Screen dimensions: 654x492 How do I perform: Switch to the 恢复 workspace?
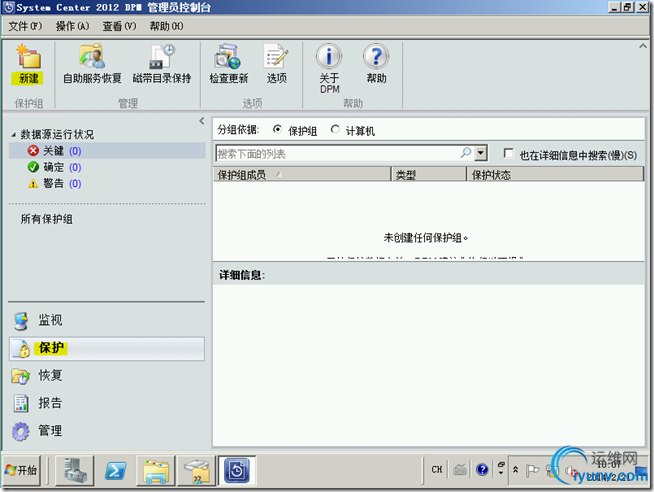[106, 376]
